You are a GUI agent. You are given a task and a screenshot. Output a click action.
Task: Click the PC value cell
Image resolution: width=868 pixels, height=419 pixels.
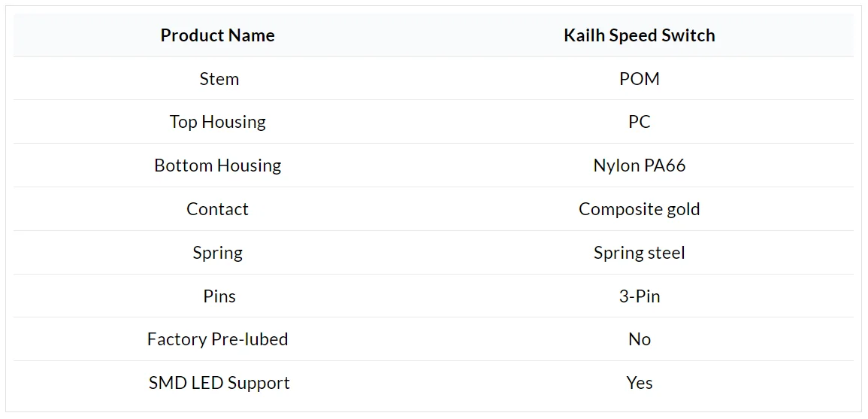[640, 122]
